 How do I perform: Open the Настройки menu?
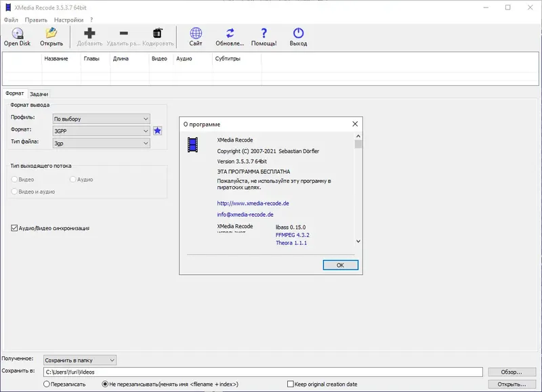click(x=68, y=20)
